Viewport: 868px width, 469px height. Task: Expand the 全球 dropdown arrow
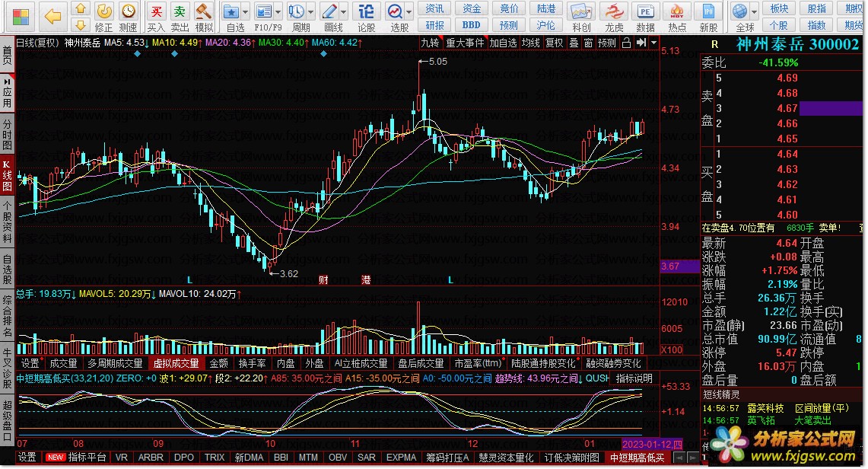[x=754, y=11]
